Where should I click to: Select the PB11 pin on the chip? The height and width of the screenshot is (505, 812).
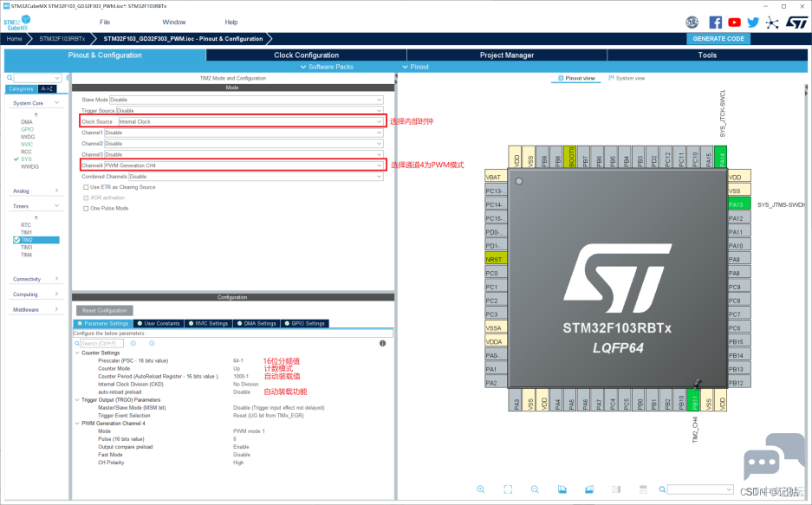click(x=695, y=400)
